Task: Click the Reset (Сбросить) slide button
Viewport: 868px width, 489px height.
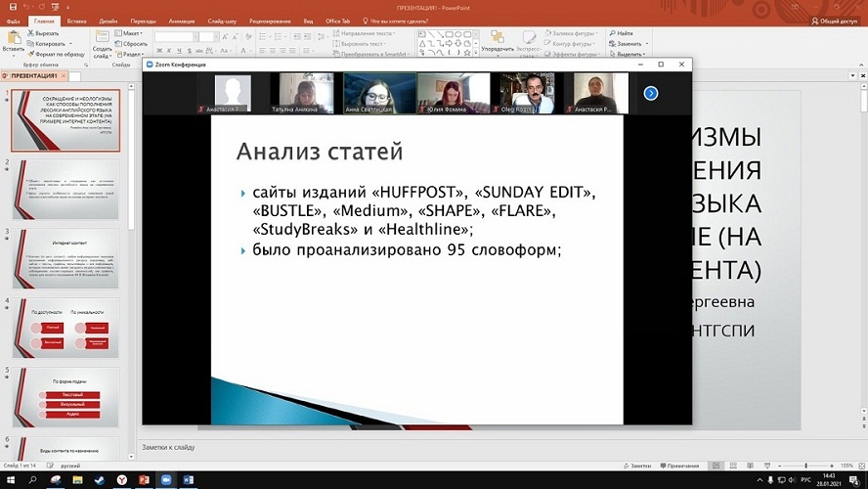Action: tap(134, 43)
